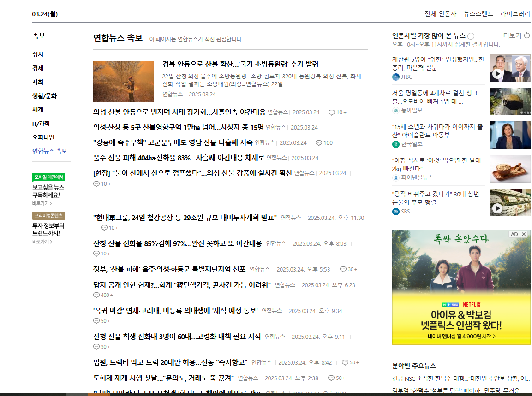Open comments 10+ under the 현장 article

[x=102, y=184]
